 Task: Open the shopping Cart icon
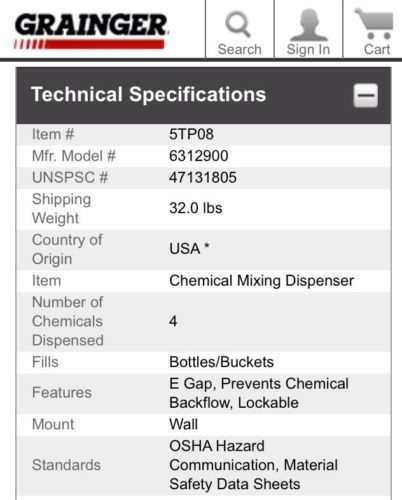pos(375,23)
